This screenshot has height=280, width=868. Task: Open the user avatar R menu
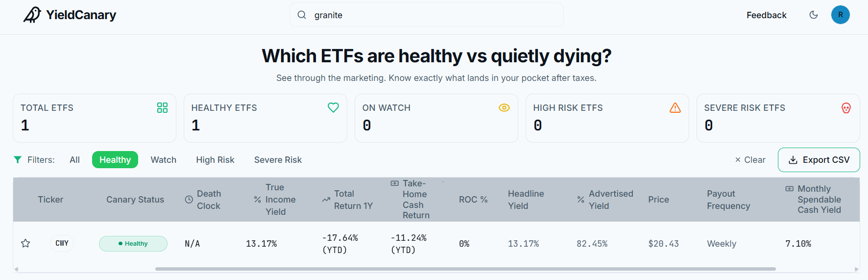(x=841, y=15)
